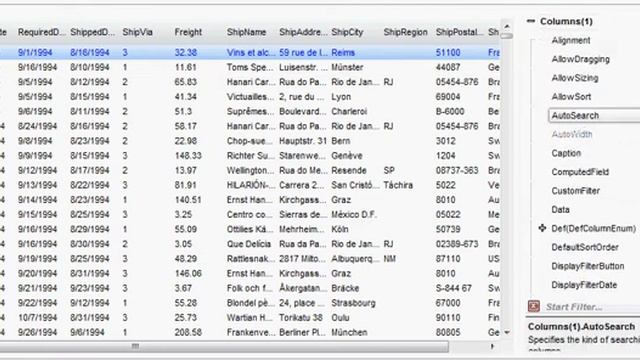The image size is (640, 360).
Task: Click the vertical scrollbar thumb
Action: 507,36
